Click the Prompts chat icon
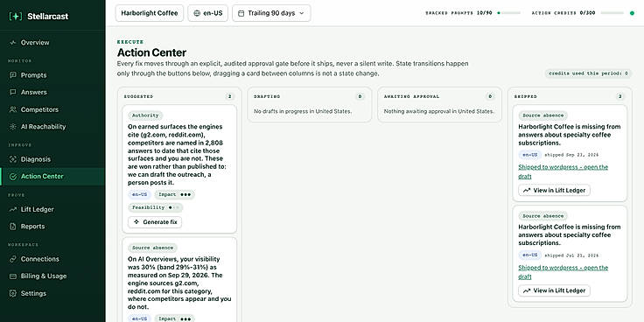This screenshot has height=322, width=644. pos(13,75)
